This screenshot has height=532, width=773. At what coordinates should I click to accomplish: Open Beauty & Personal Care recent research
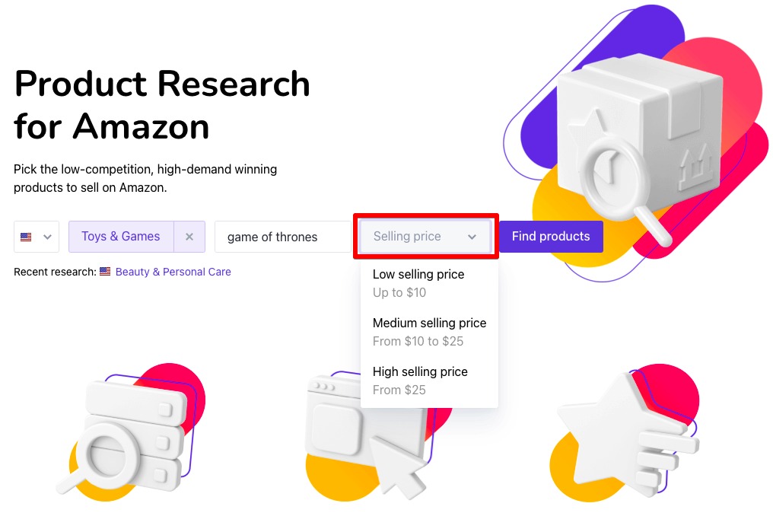pos(173,272)
